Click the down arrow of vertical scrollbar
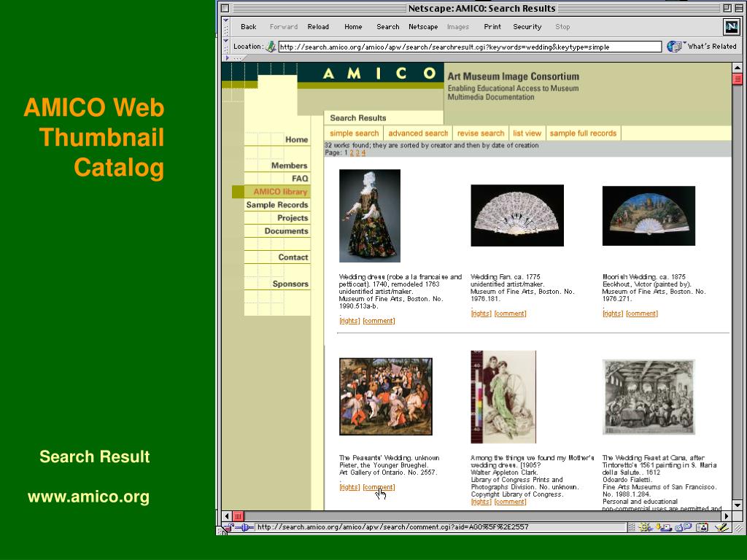The image size is (747, 560). point(737,505)
